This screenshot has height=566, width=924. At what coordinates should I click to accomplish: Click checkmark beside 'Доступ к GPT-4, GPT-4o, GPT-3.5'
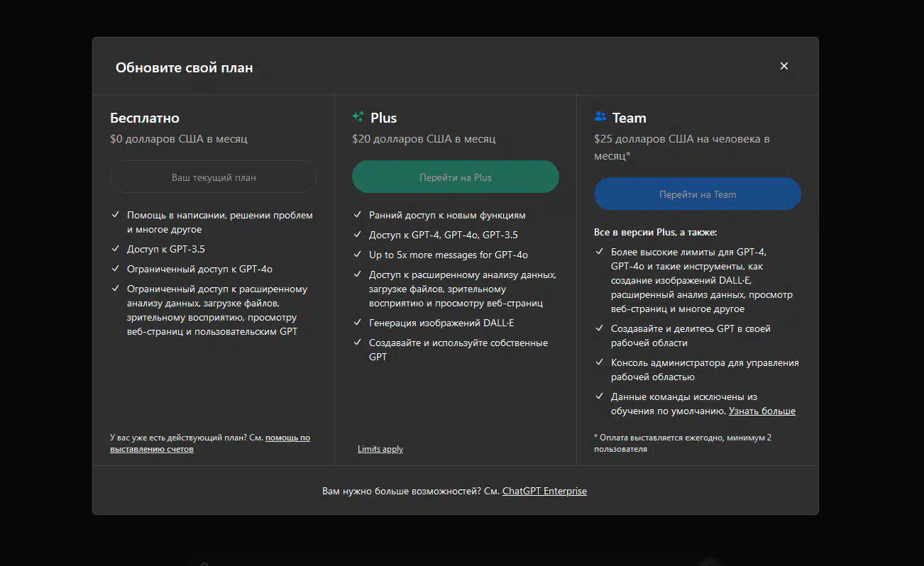357,235
